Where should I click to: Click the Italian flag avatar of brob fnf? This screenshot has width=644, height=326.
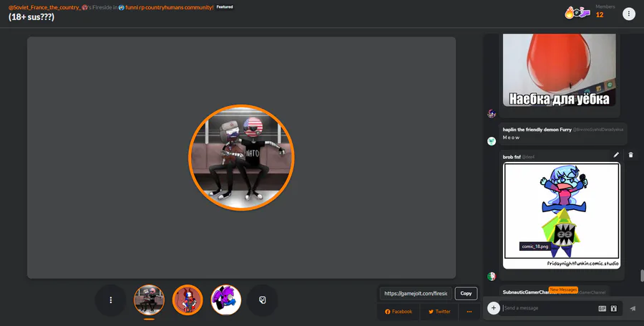pos(492,277)
